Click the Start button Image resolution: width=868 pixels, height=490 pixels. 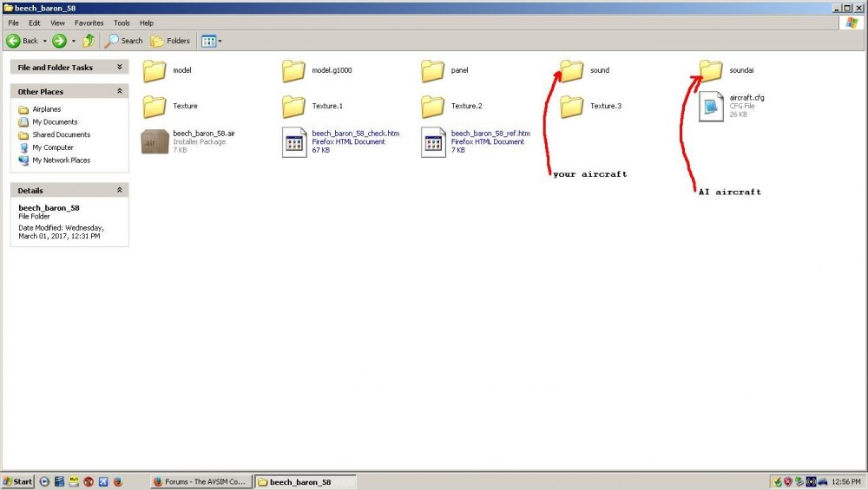pyautogui.click(x=17, y=481)
